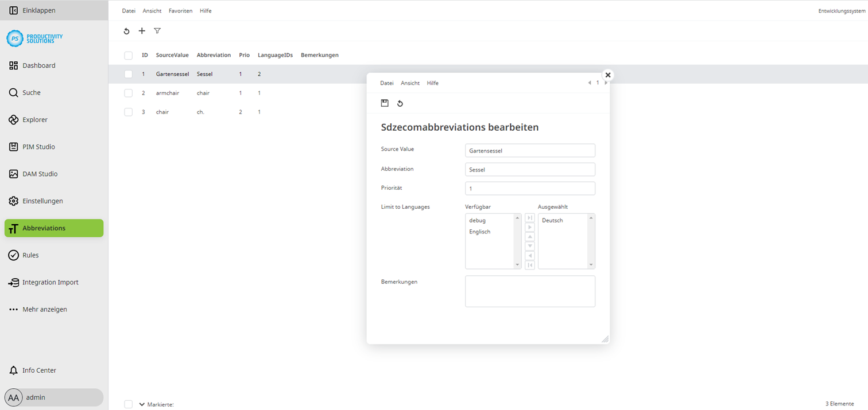Check the checkbox for row ID 2

tap(128, 92)
